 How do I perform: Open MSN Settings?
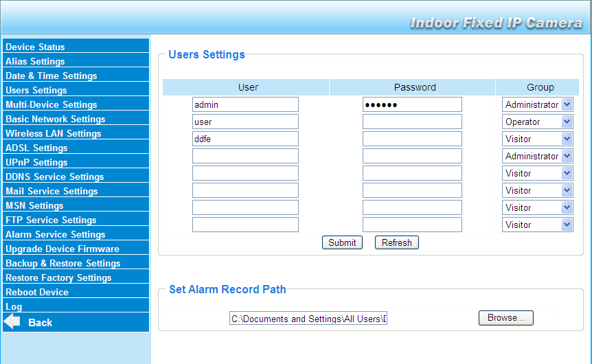76,204
